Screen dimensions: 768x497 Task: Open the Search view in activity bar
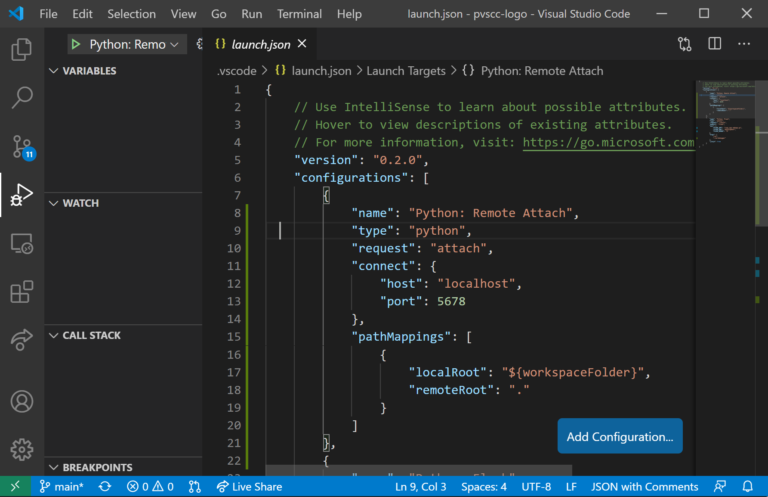pyautogui.click(x=21, y=98)
